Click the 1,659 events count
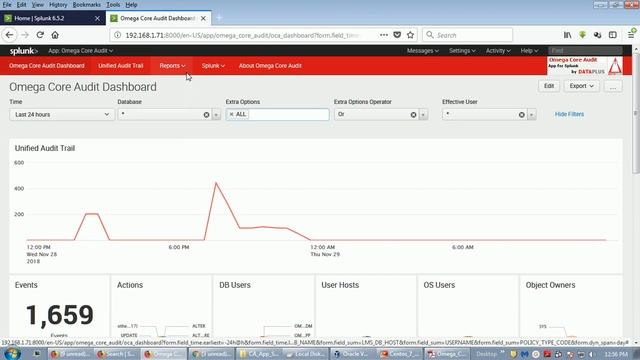 [60, 316]
